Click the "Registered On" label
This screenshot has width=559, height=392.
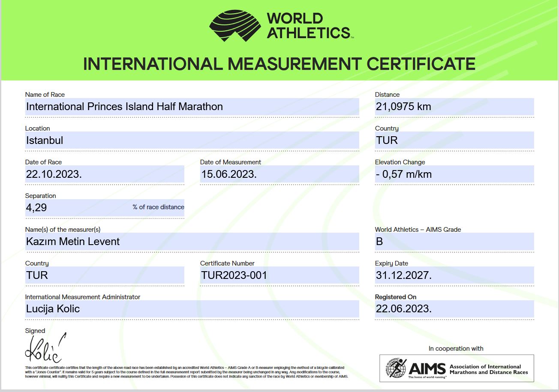click(x=396, y=297)
